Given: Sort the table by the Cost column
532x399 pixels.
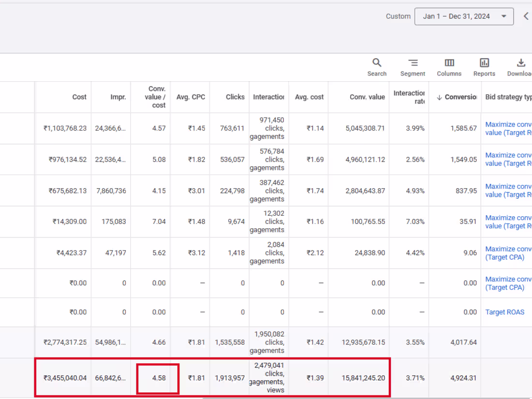Looking at the screenshot, I should click(x=79, y=97).
